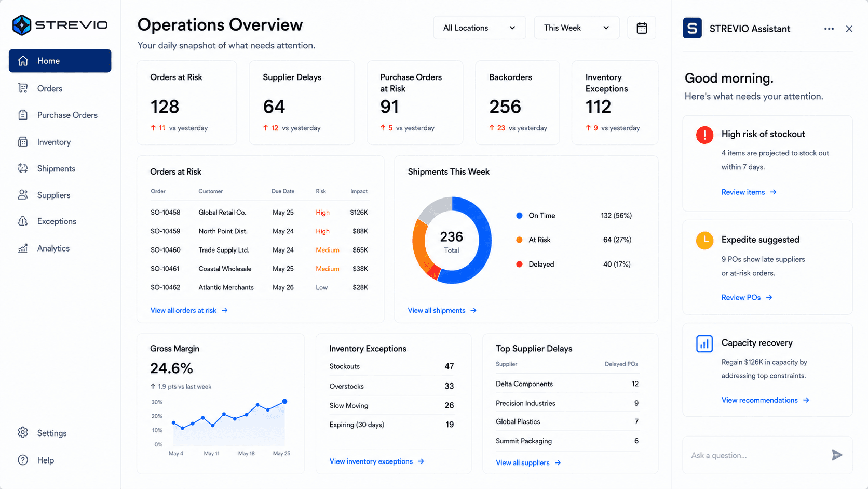This screenshot has height=489, width=868.
Task: Click the shipments donut chart center
Action: click(452, 241)
